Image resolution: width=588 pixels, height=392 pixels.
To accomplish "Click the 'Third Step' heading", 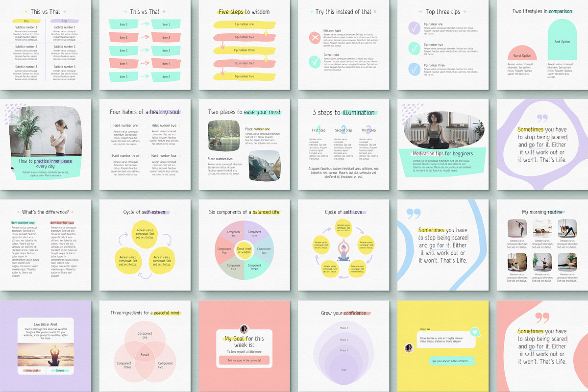I will tap(368, 130).
